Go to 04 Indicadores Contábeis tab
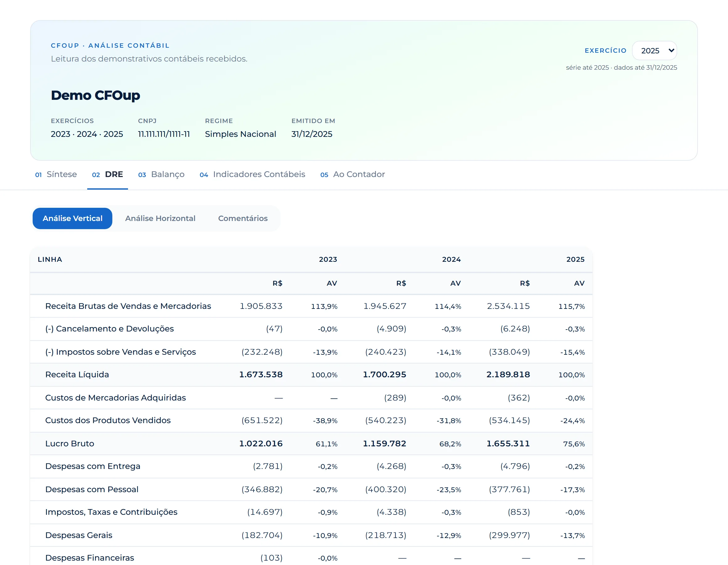Image resolution: width=728 pixels, height=565 pixels. tap(252, 175)
